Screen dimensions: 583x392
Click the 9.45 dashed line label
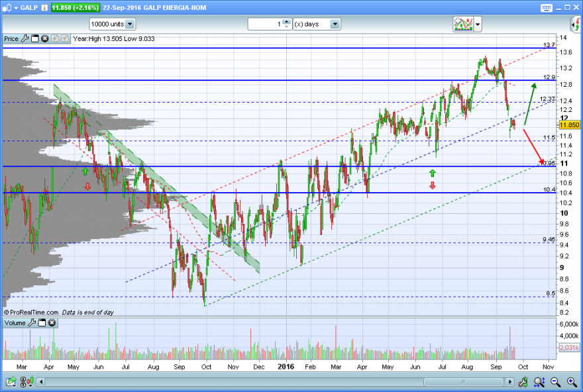pyautogui.click(x=549, y=239)
